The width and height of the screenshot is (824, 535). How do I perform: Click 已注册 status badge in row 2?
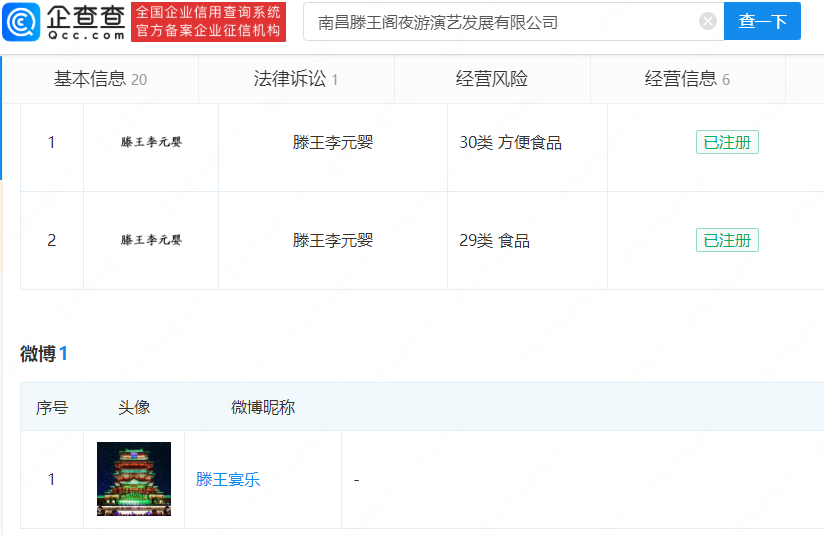[x=727, y=240]
